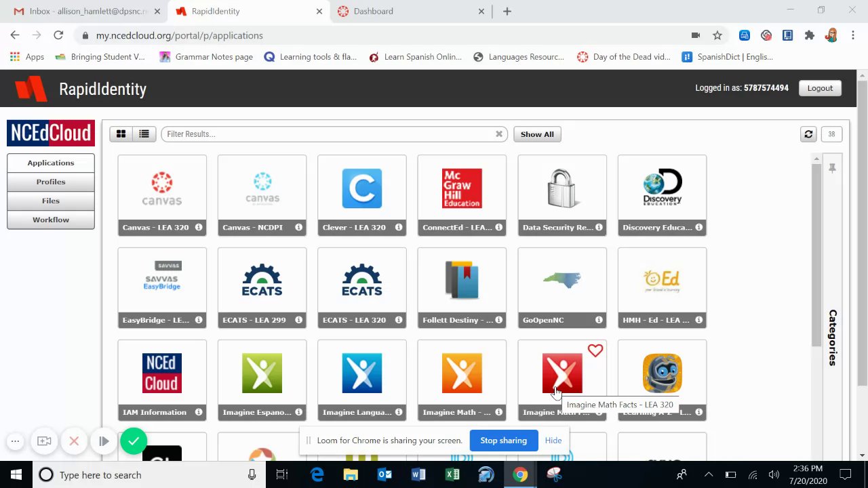Open Windows Start menu

16,475
